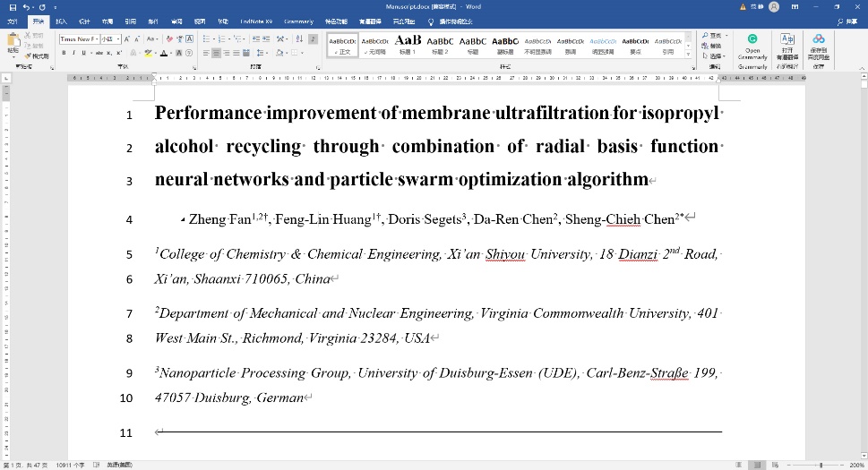Image resolution: width=868 pixels, height=470 pixels.
Task: Toggle bold formatting with B button
Action: 64,54
